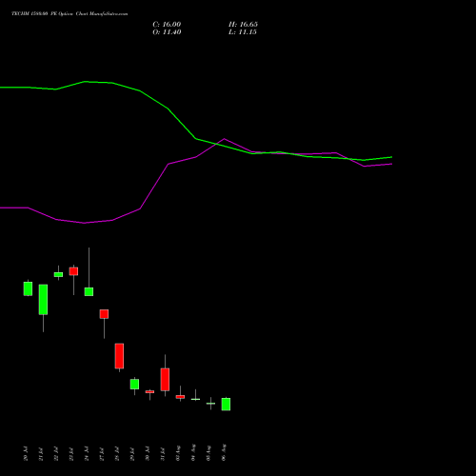Click the 31 Jul date label
The width and height of the screenshot is (476, 476).
pyautogui.click(x=163, y=454)
